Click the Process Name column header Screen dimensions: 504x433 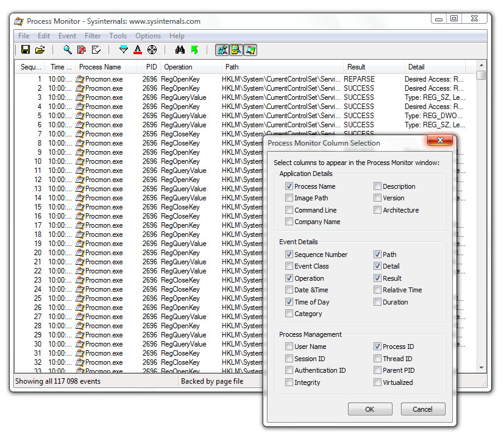point(106,67)
